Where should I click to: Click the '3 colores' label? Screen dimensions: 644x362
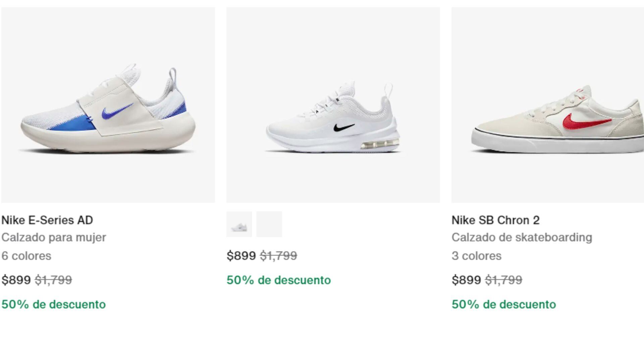pyautogui.click(x=476, y=256)
